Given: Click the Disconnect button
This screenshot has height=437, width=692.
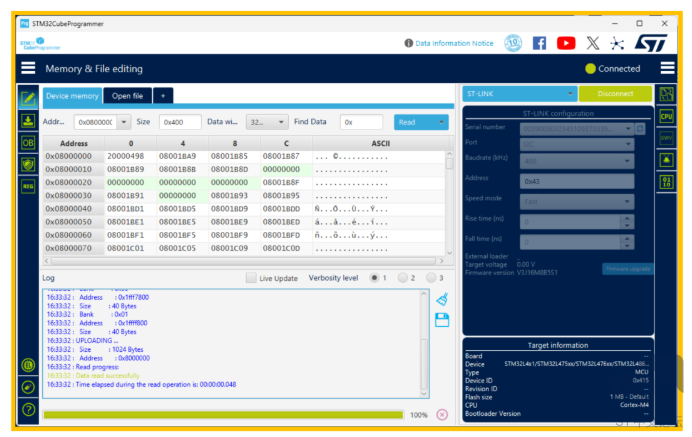Looking at the screenshot, I should pyautogui.click(x=615, y=94).
